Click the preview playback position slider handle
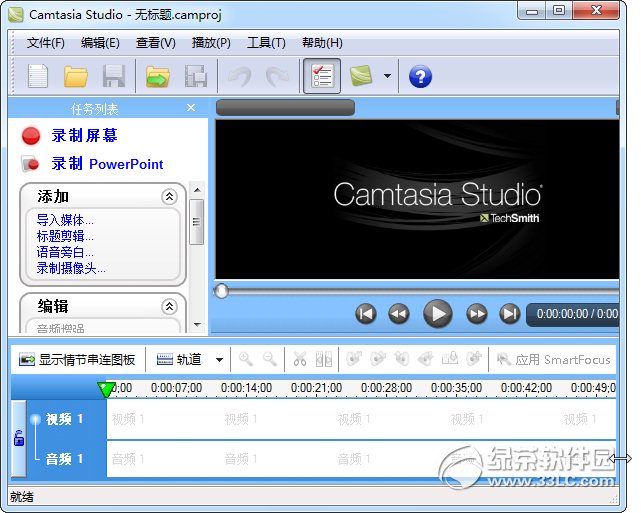Image resolution: width=641 pixels, height=513 pixels. 222,291
